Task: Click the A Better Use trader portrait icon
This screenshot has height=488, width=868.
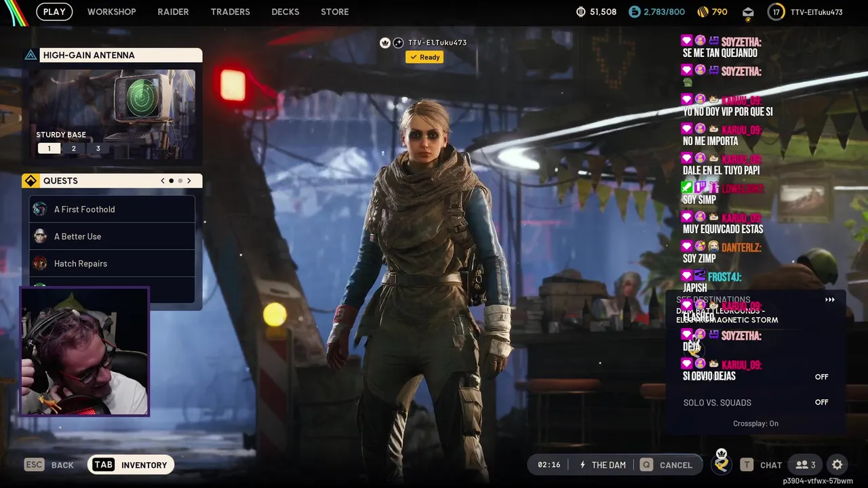Action: tap(40, 237)
